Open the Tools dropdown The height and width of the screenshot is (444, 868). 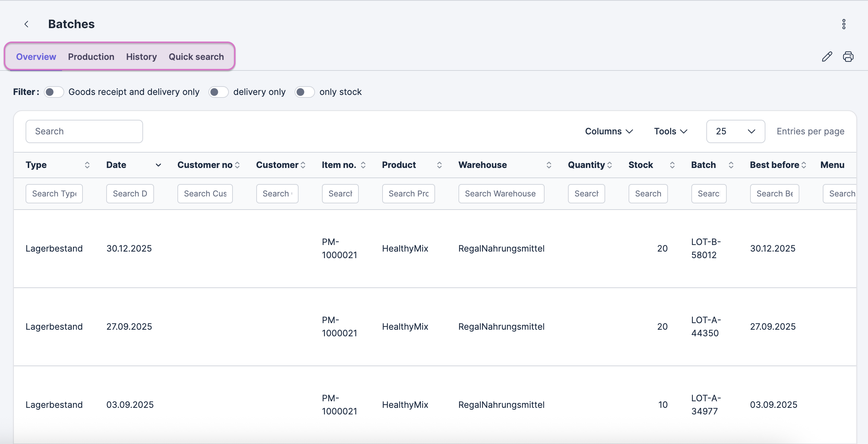click(670, 131)
